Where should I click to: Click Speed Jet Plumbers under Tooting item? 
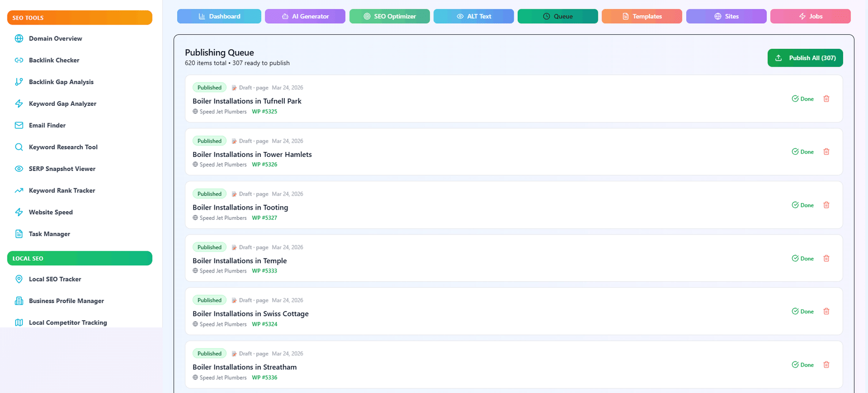pyautogui.click(x=223, y=218)
